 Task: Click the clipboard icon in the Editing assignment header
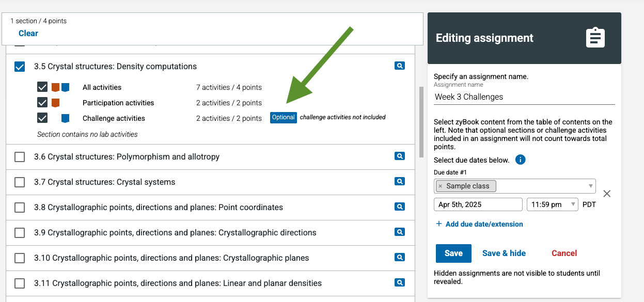pyautogui.click(x=595, y=38)
